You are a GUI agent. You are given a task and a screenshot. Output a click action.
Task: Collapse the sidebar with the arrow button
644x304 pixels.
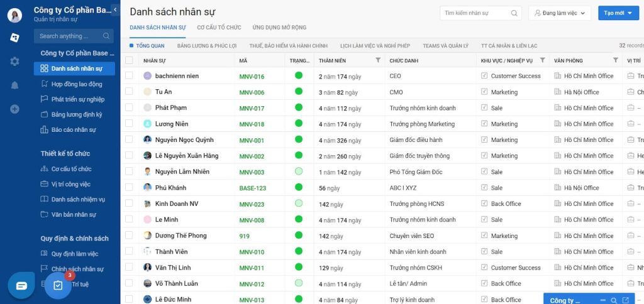coord(116,9)
